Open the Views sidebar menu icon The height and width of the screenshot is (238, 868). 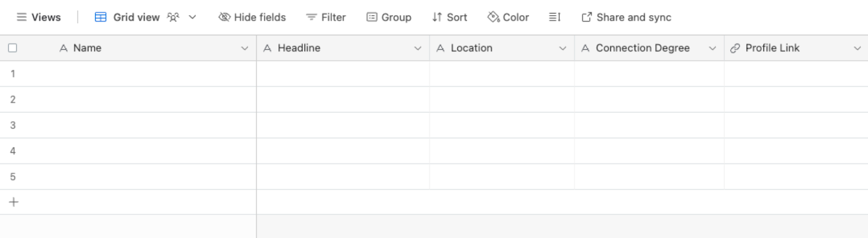22,17
